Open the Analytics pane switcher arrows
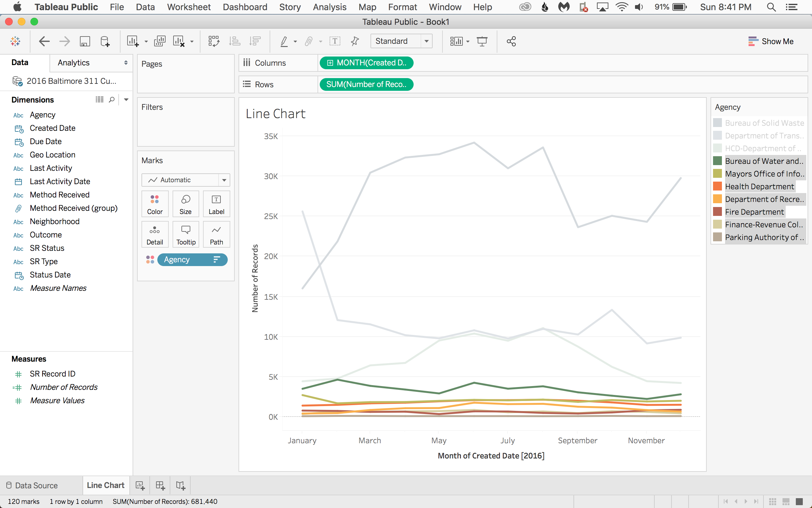This screenshot has width=812, height=508. coord(126,63)
